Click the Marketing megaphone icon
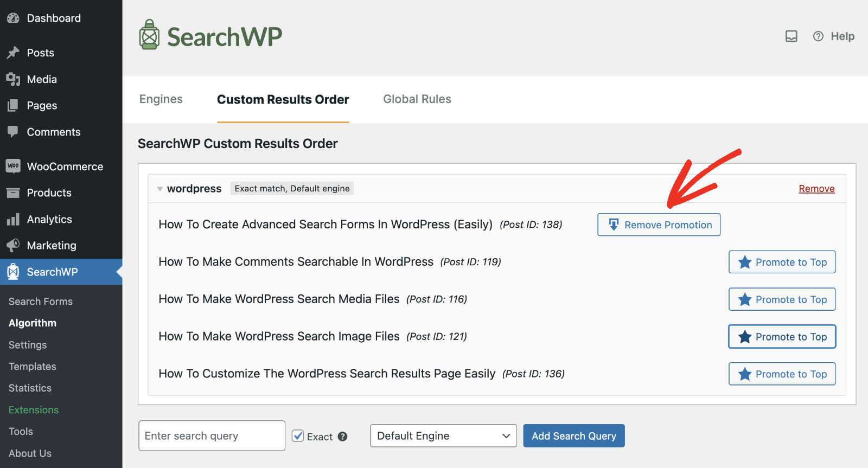The height and width of the screenshot is (468, 868). tap(13, 245)
